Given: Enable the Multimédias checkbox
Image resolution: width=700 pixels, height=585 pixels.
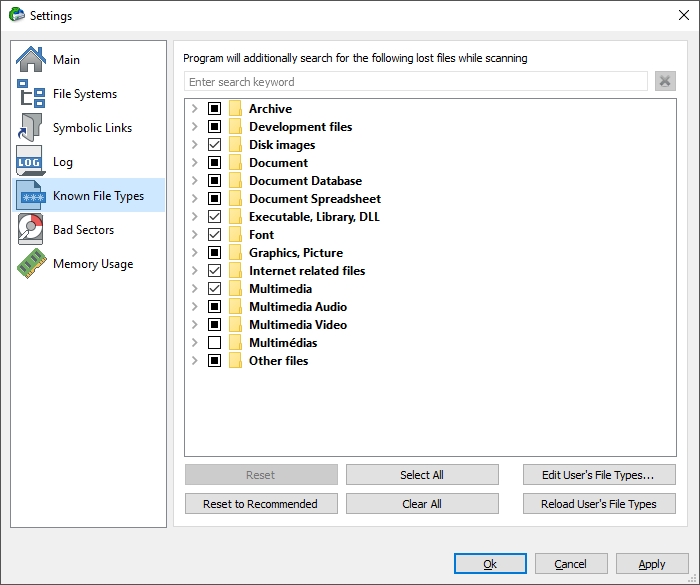Looking at the screenshot, I should coord(214,343).
